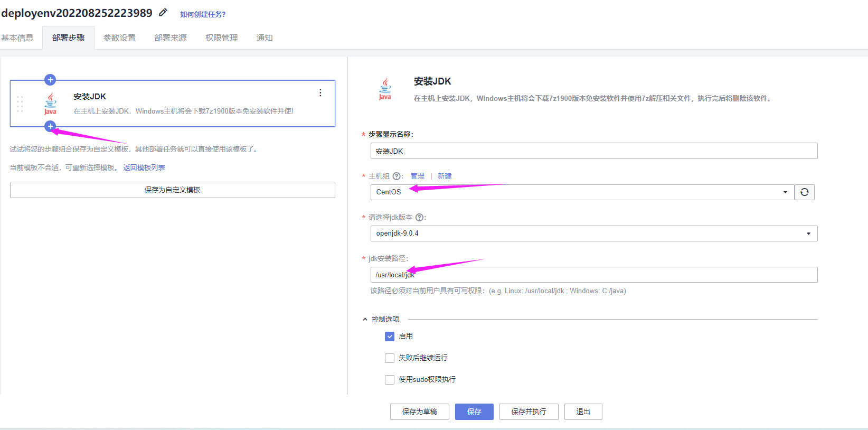Switch to the 基本信息 tab
This screenshot has width=868, height=430.
(x=17, y=38)
